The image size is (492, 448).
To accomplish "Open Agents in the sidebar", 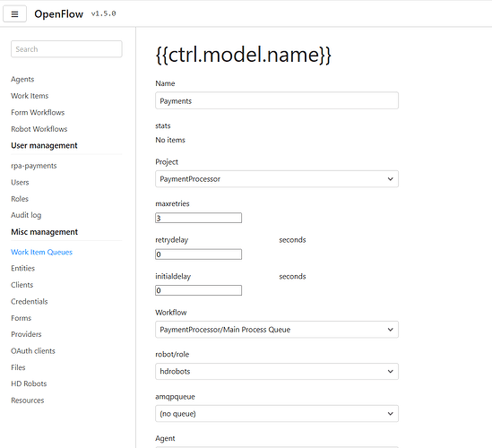I will 22,79.
